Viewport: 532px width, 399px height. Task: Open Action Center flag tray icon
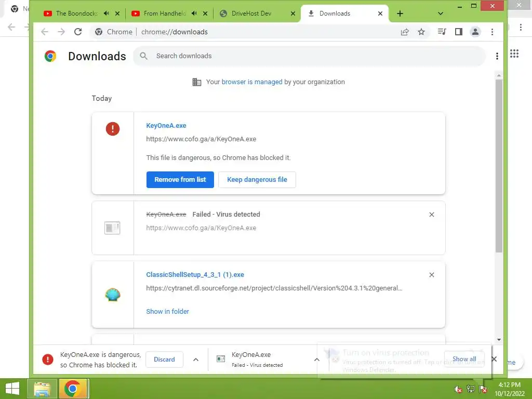click(x=484, y=389)
